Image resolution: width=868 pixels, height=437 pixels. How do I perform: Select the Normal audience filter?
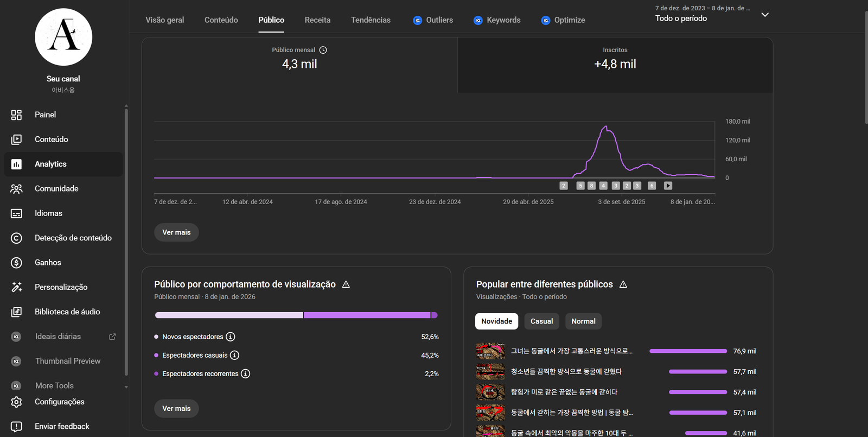[x=583, y=321]
